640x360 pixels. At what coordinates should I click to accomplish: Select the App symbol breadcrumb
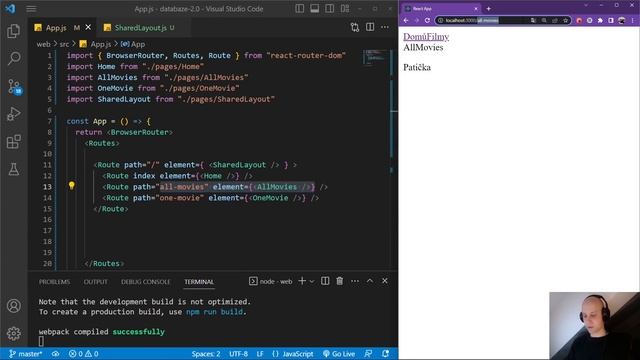coord(133,44)
